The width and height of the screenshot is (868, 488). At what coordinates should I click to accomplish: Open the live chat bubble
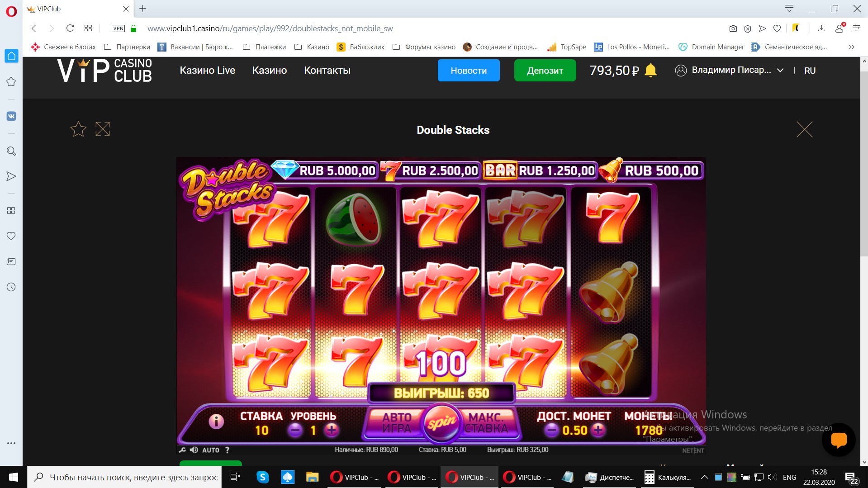pyautogui.click(x=839, y=440)
